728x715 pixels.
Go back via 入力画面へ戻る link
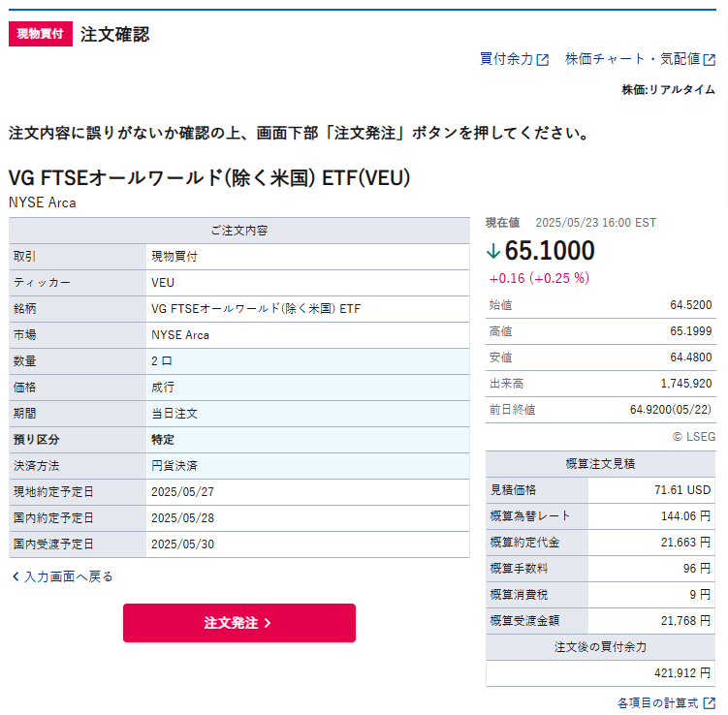(68, 576)
